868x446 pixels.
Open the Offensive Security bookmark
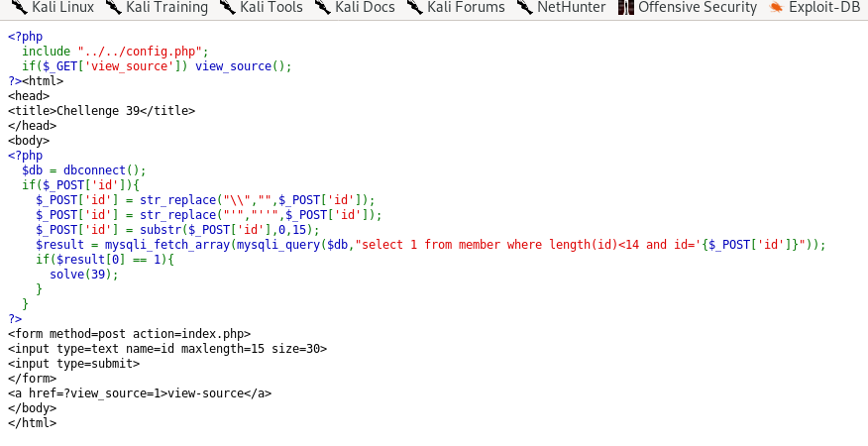tap(688, 7)
